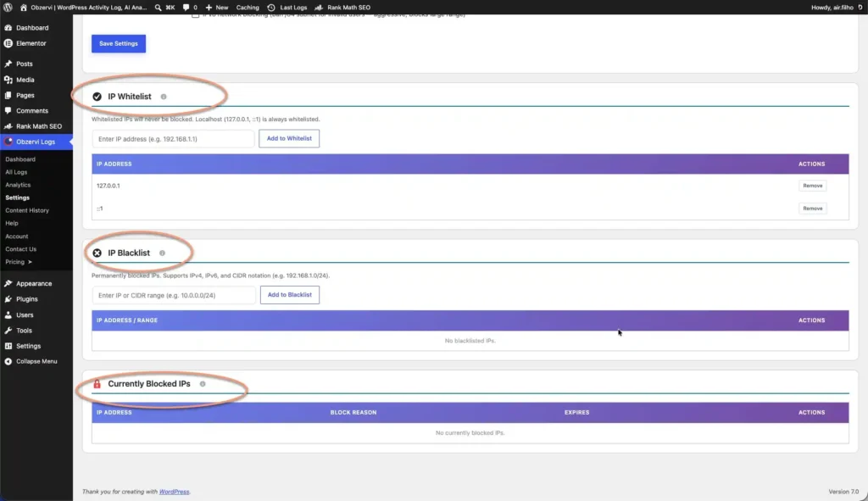Open the WordPress footer link
Image resolution: width=868 pixels, height=501 pixels.
click(174, 492)
